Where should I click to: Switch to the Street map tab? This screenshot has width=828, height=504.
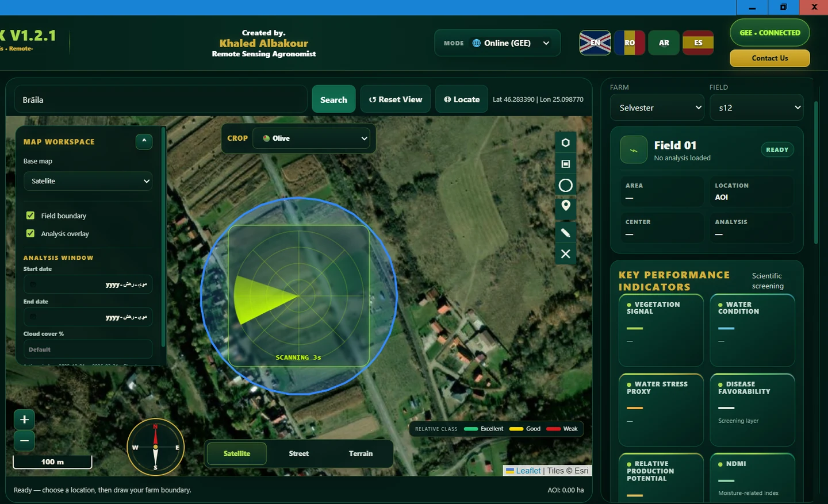[298, 453]
